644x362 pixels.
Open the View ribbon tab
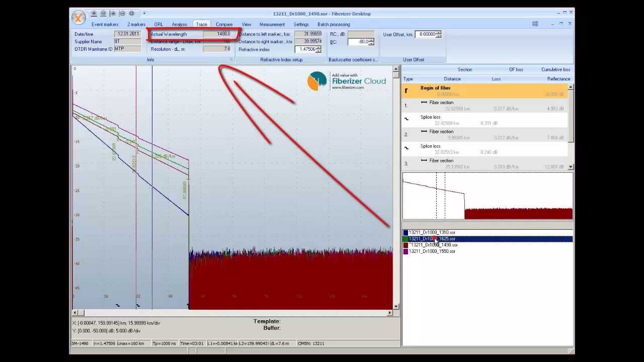(x=246, y=24)
